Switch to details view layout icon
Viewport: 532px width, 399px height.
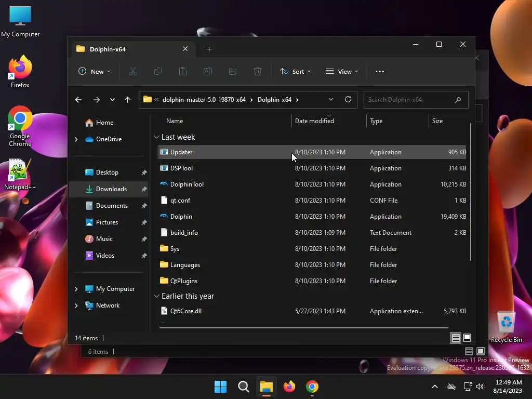(x=456, y=338)
